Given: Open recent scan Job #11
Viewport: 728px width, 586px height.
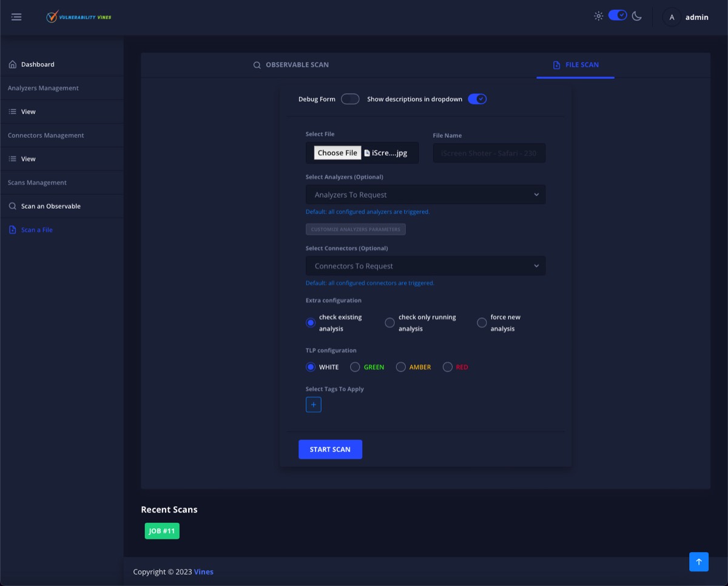Looking at the screenshot, I should click(x=162, y=531).
